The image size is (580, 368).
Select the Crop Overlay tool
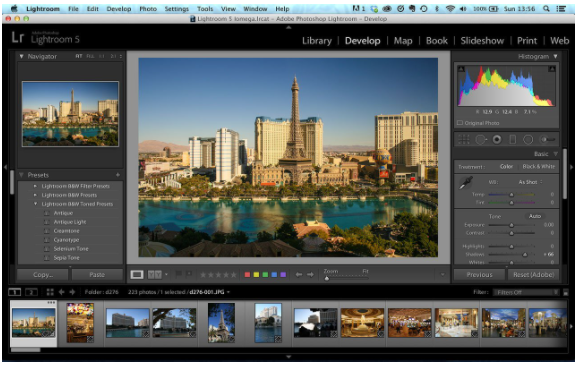pos(463,139)
